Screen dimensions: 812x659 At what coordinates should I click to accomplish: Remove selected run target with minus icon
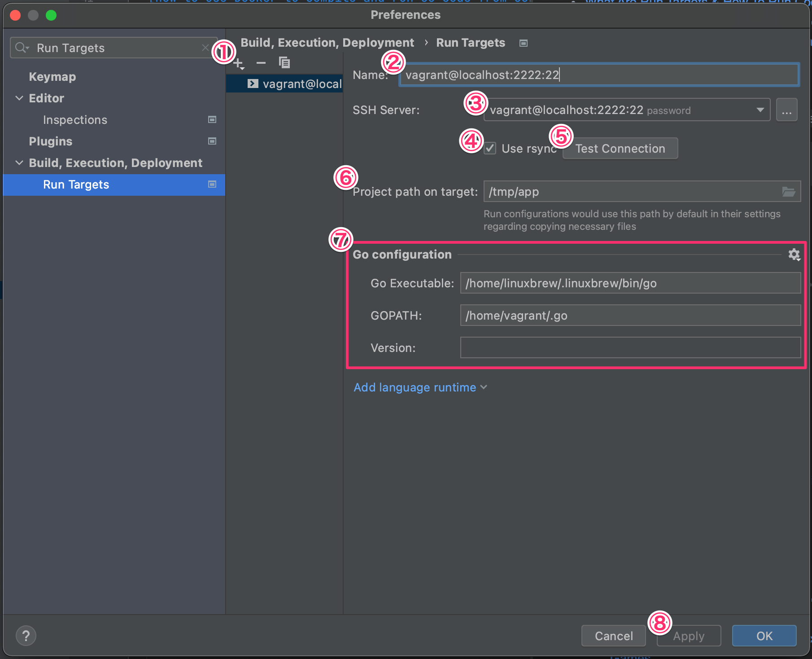pos(261,63)
